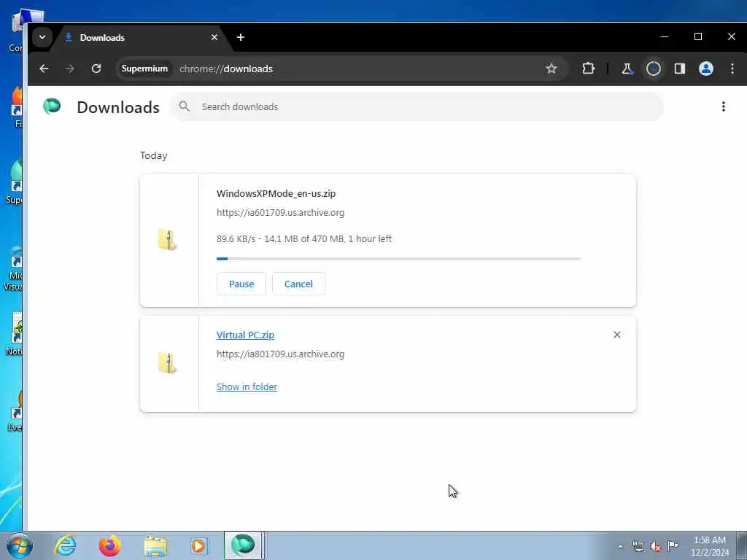This screenshot has height=560, width=747.
Task: Toggle the side panel icon
Action: 680,69
